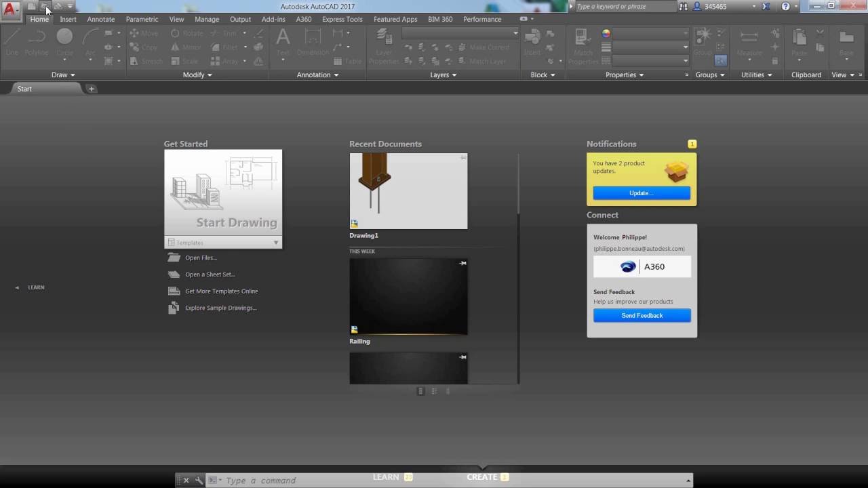Screen dimensions: 868x488
Task: Click Open a Sheet Set... link
Action: click(210, 274)
